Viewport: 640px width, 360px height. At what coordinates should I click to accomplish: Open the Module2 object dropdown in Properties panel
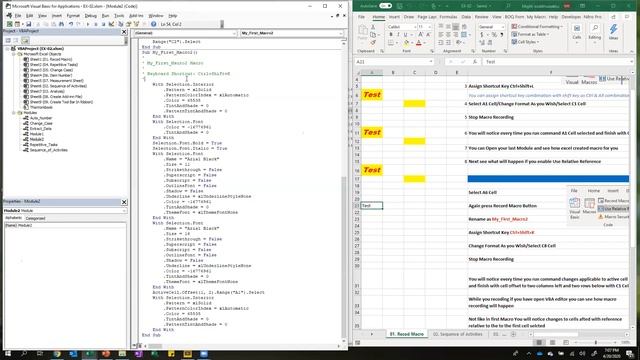pos(124,211)
